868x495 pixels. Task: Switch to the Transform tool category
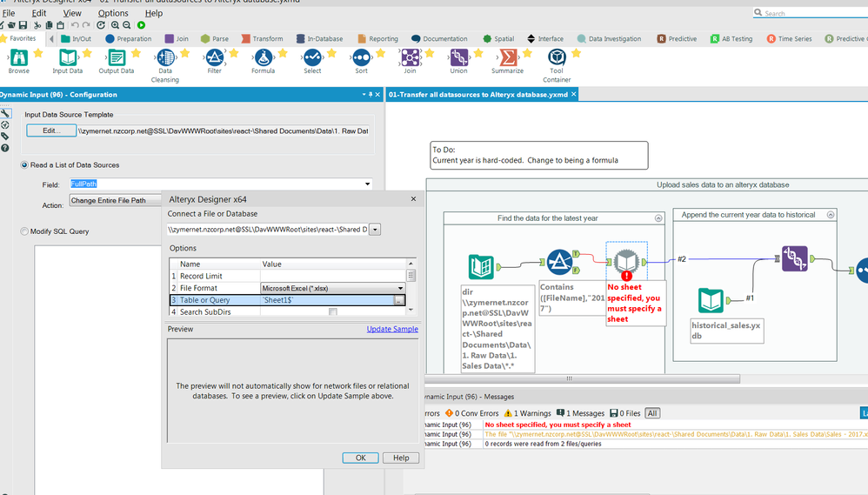coord(263,39)
